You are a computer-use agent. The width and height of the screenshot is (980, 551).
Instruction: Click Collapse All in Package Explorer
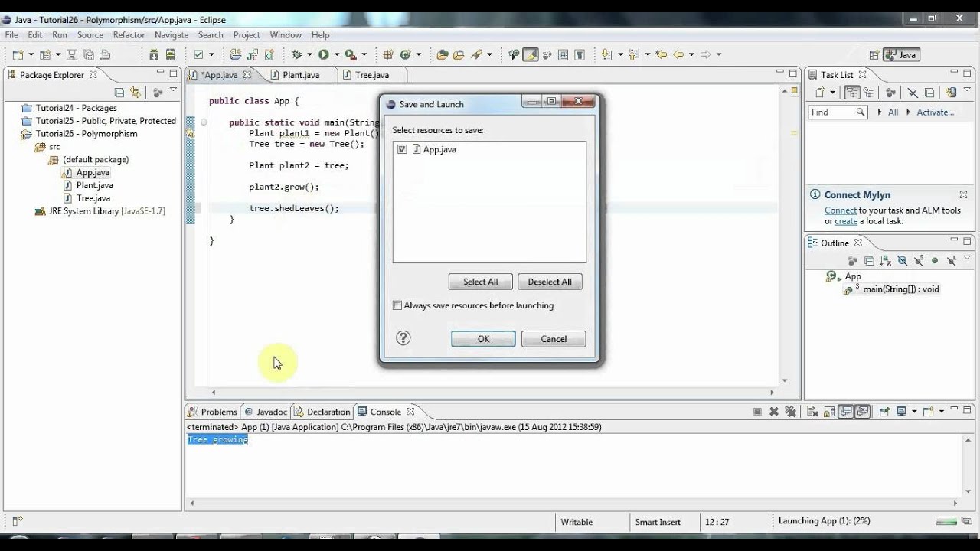tap(119, 93)
